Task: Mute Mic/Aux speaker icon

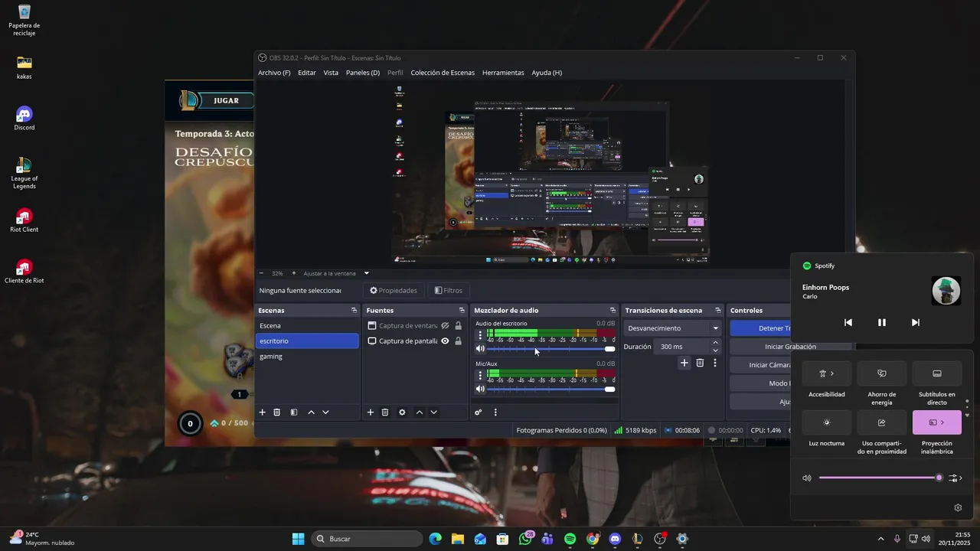Action: click(x=480, y=389)
